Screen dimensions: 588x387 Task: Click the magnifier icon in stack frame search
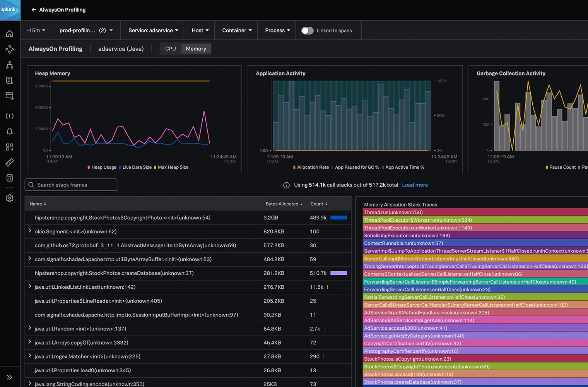[x=31, y=185]
